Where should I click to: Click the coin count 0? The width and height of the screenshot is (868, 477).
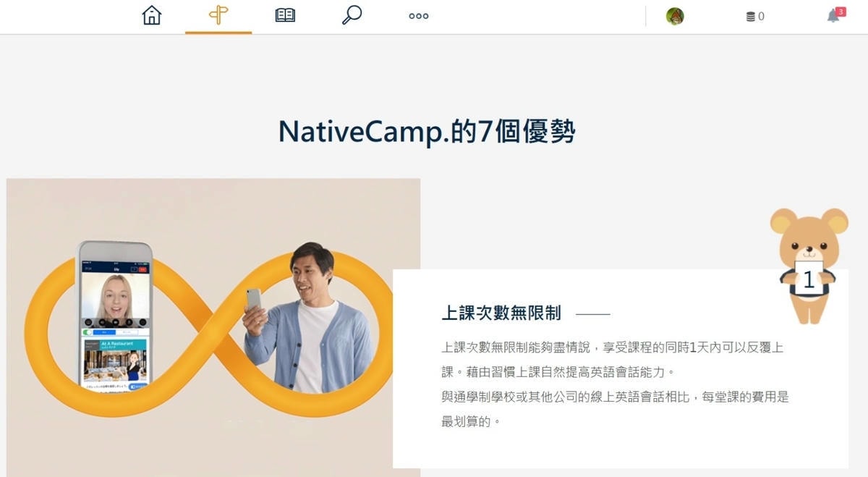pos(761,17)
